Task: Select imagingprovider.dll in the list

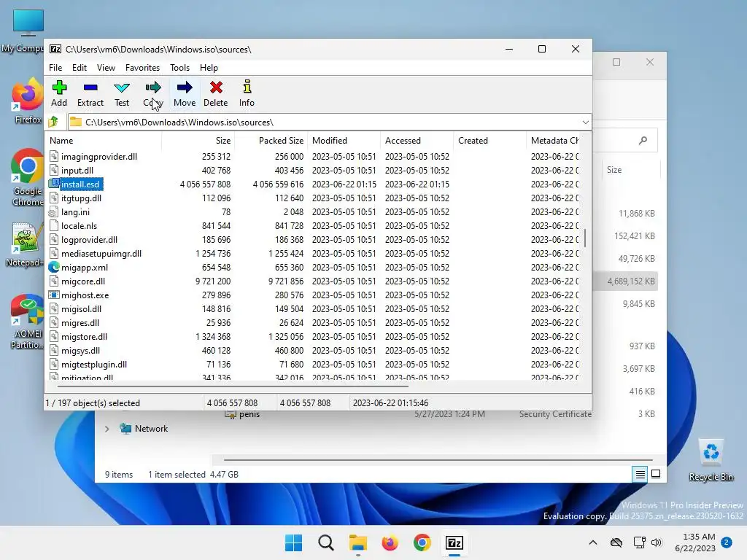Action: 99,157
